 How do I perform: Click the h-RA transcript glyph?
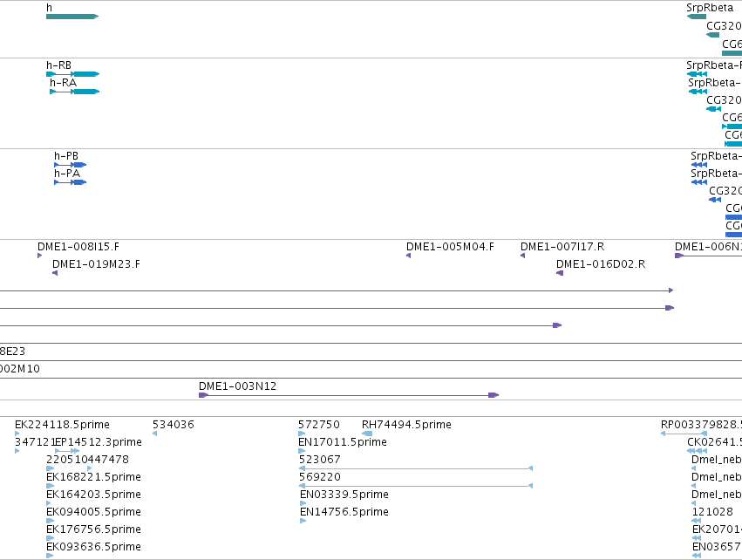(74, 92)
